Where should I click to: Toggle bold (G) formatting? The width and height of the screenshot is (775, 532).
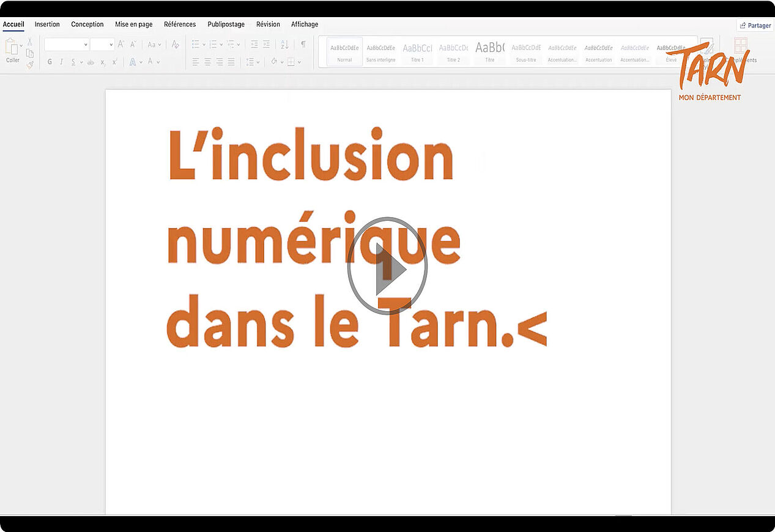coord(50,62)
